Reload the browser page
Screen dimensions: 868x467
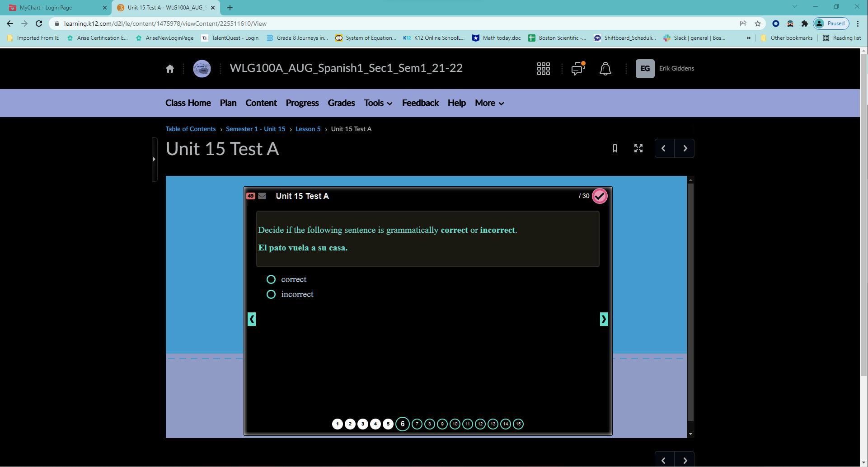coord(39,24)
